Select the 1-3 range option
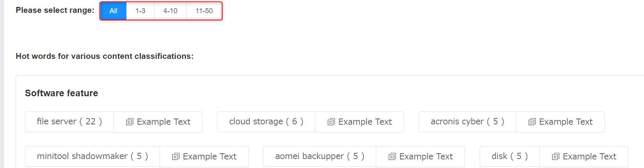644x168 pixels. [141, 11]
